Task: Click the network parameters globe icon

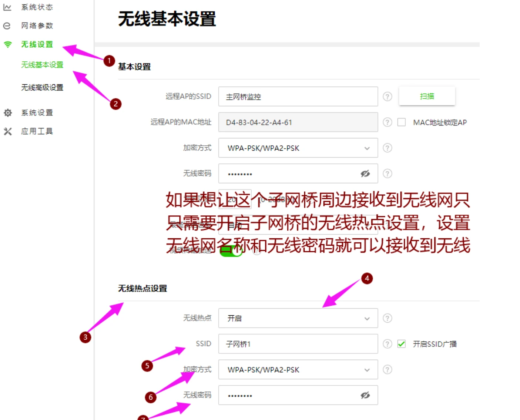Action: point(7,26)
